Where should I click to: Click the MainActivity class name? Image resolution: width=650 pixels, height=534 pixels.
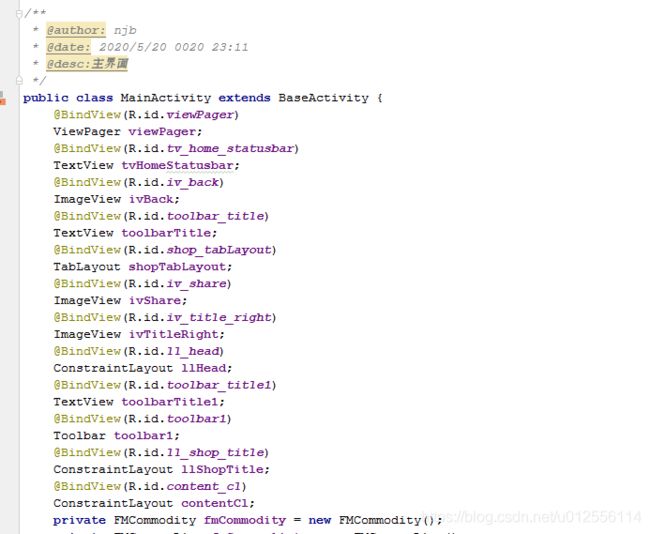166,98
